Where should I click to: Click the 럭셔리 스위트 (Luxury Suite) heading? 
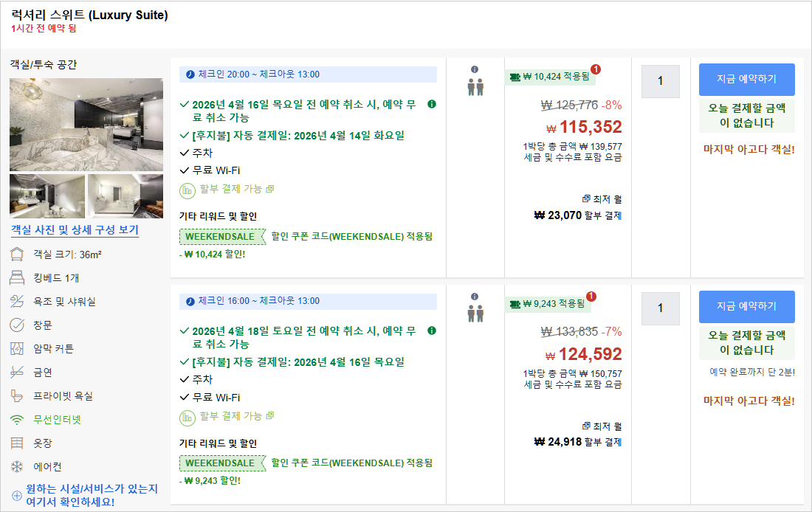coord(89,15)
